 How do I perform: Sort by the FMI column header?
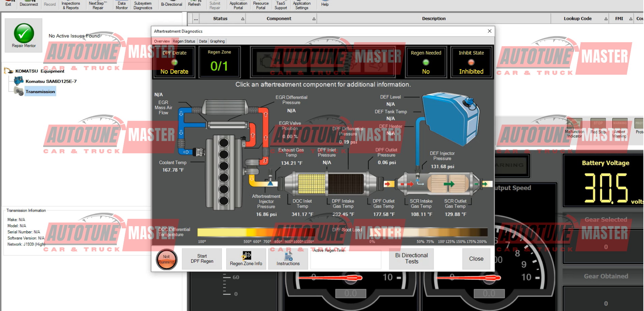coord(621,19)
